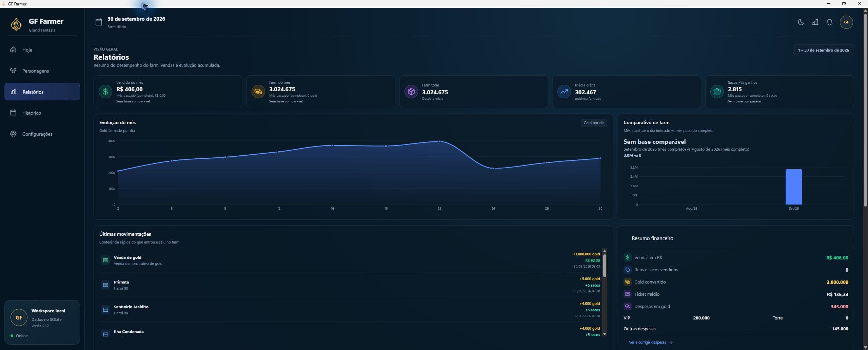Image resolution: width=868 pixels, height=350 pixels.
Task: Click the chart data point on day 23
Action: 439,141
